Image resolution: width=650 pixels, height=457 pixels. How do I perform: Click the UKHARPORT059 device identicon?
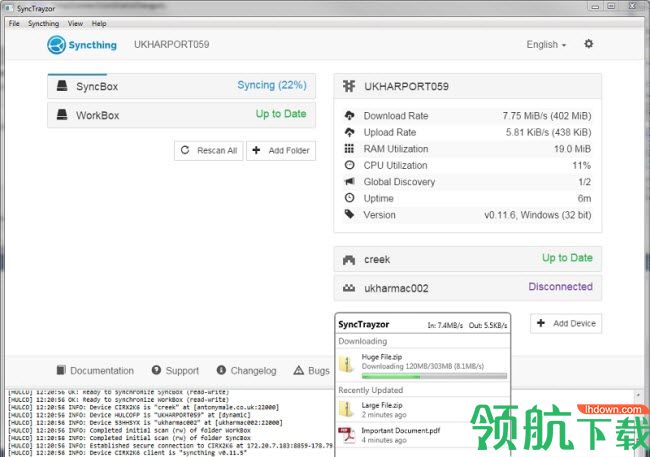349,86
